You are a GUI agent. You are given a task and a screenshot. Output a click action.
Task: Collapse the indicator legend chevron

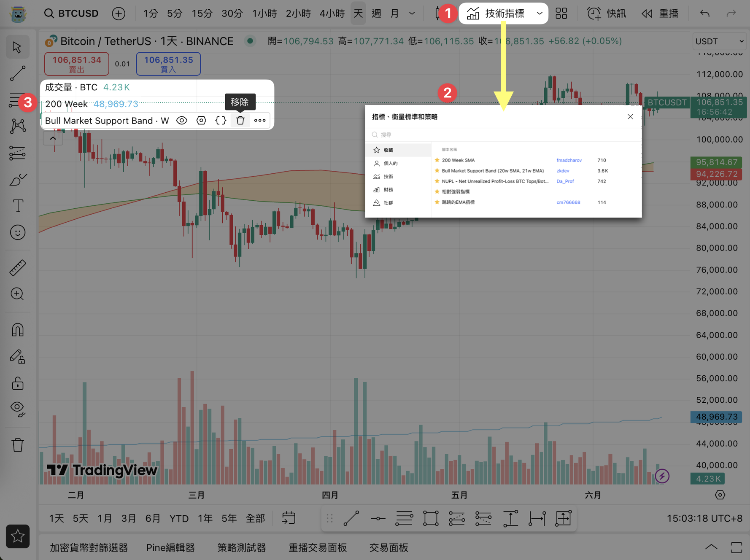[x=53, y=138]
